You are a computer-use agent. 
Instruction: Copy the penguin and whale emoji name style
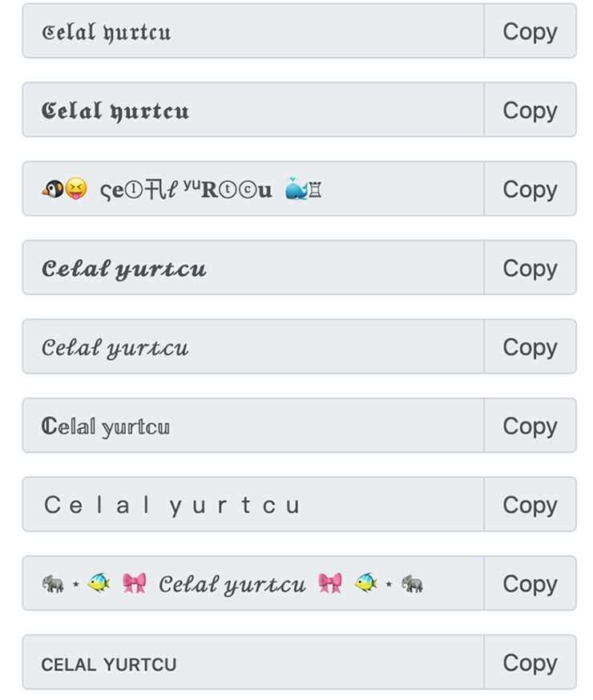click(x=530, y=189)
